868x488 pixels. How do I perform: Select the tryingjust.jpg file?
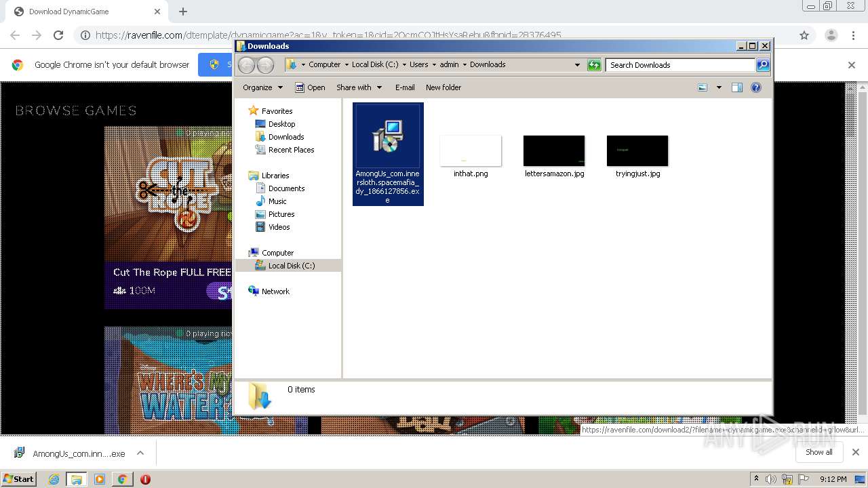click(637, 157)
